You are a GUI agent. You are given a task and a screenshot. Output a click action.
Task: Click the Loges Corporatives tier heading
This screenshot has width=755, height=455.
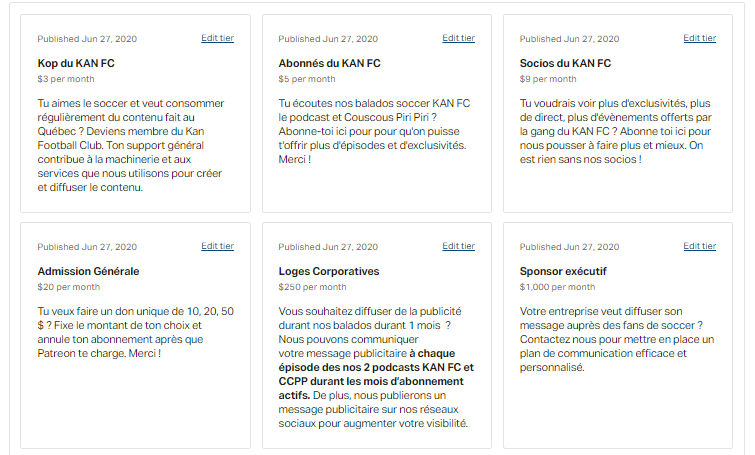pos(329,271)
